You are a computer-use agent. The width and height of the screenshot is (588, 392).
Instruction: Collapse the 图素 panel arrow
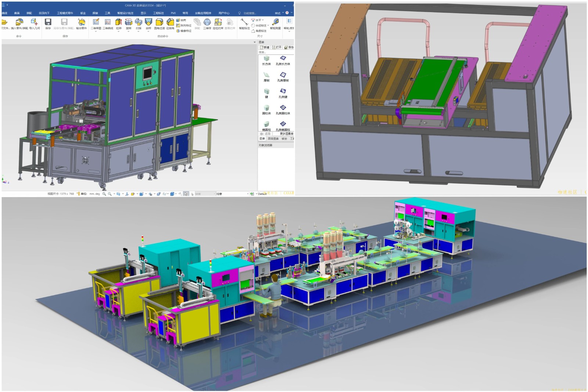[x=255, y=42]
